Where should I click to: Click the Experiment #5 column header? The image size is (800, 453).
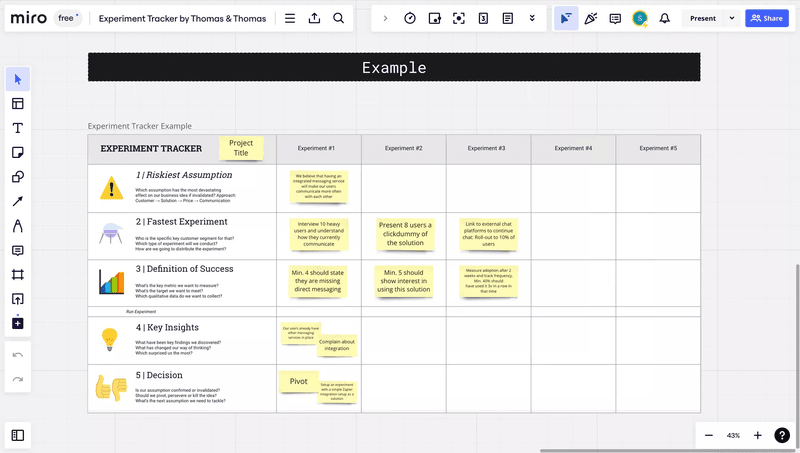[x=658, y=148]
